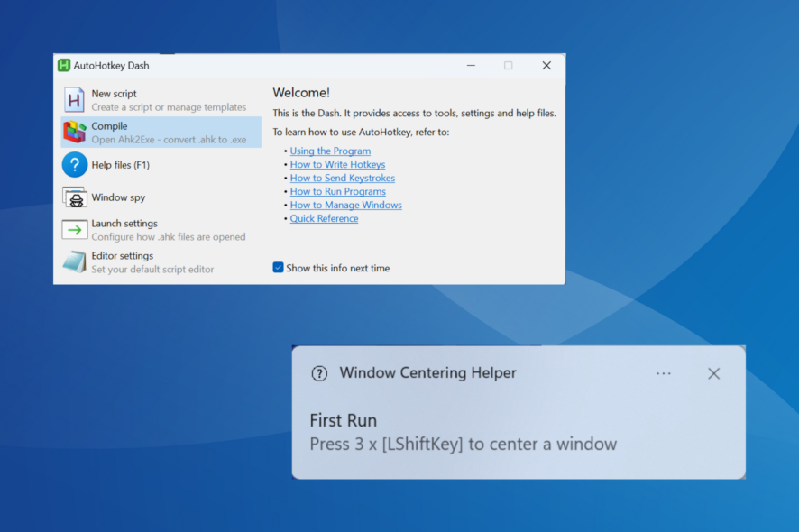Viewport: 799px width, 532px height.
Task: Click the AutoHotkey logo in the title bar
Action: (63, 65)
